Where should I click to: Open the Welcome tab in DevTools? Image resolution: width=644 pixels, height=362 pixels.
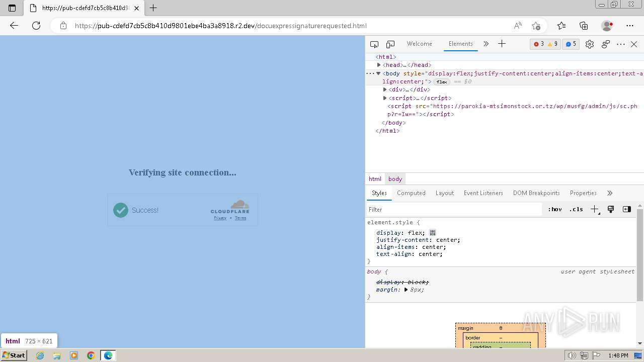coord(420,44)
